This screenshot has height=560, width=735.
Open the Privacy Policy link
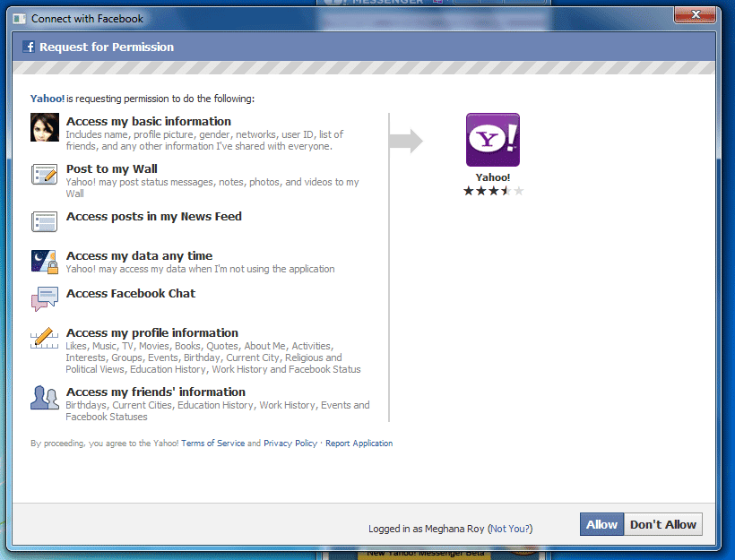(x=290, y=443)
